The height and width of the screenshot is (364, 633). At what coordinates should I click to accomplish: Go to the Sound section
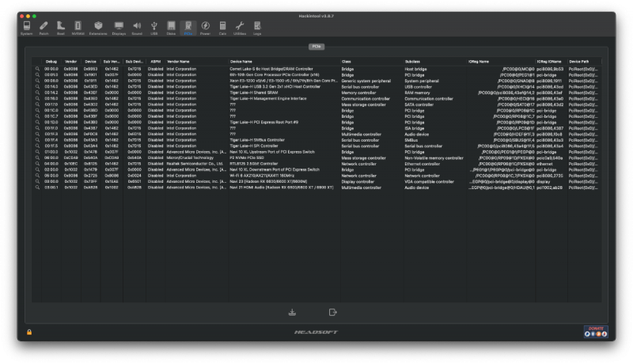point(137,28)
